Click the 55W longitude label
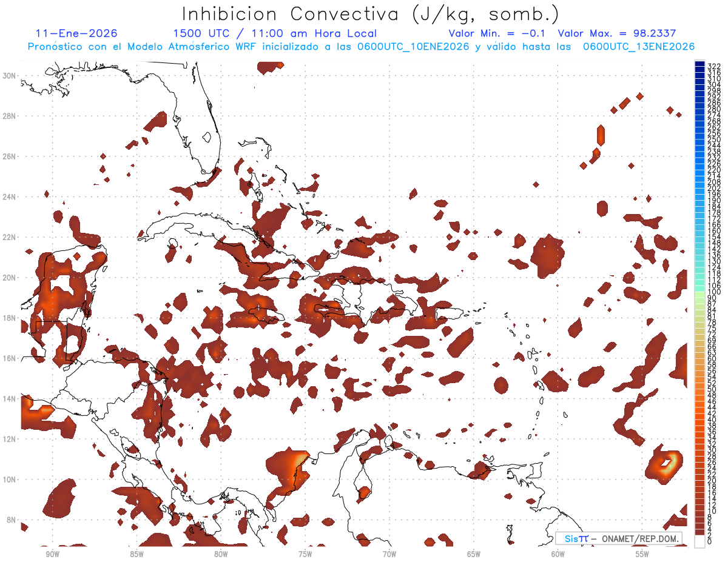Image resolution: width=728 pixels, height=562 pixels. coord(642,554)
